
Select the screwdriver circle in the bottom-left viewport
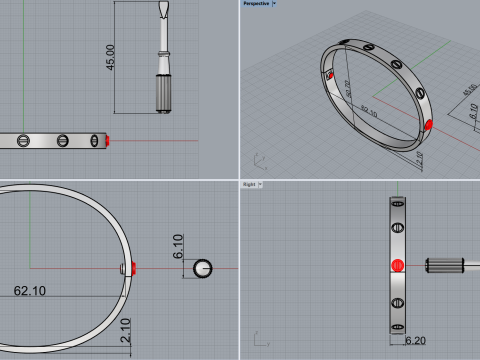202,268
